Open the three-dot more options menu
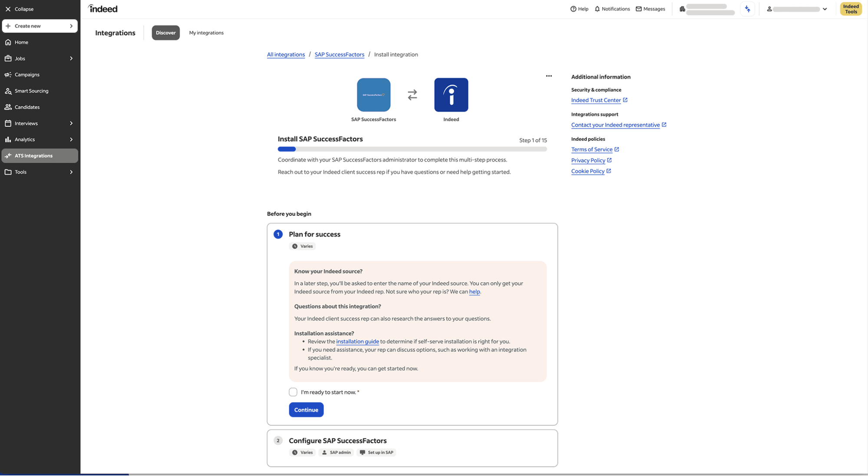Image resolution: width=868 pixels, height=476 pixels. click(549, 76)
